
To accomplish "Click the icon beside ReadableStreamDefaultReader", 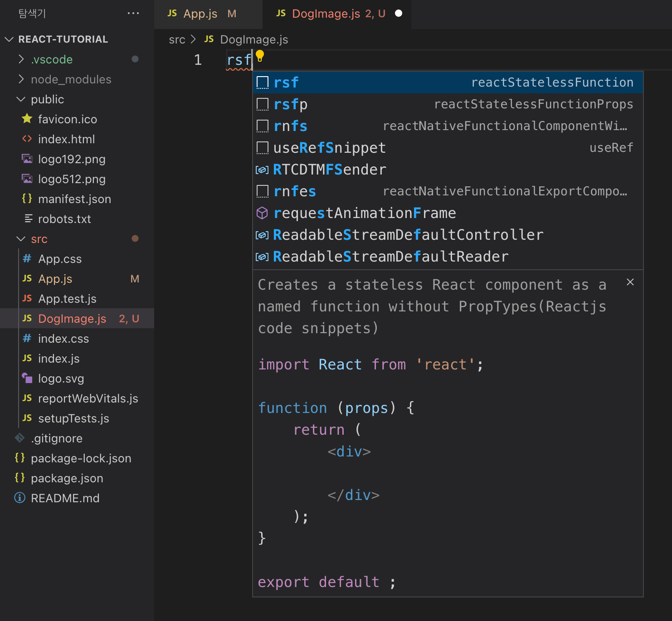I will (262, 257).
